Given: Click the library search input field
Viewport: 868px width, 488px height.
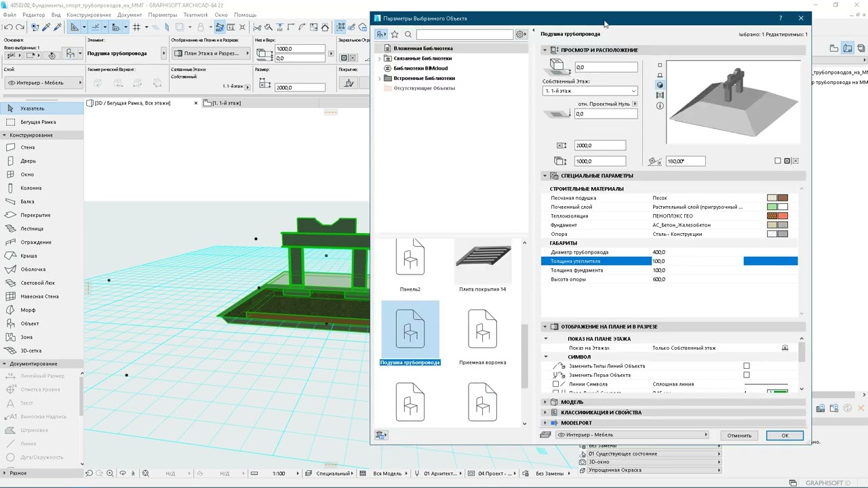Looking at the screenshot, I should pos(465,34).
